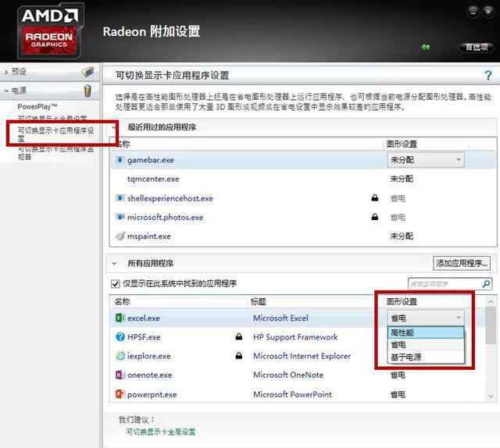
Task: Click the 未分配 value for tqmcenter.exe
Action: 402,179
